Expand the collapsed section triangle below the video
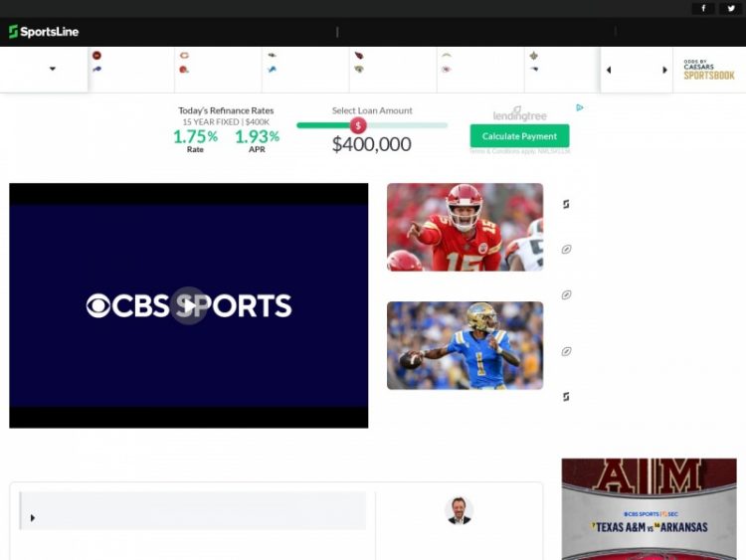The image size is (746, 560). pyautogui.click(x=33, y=518)
